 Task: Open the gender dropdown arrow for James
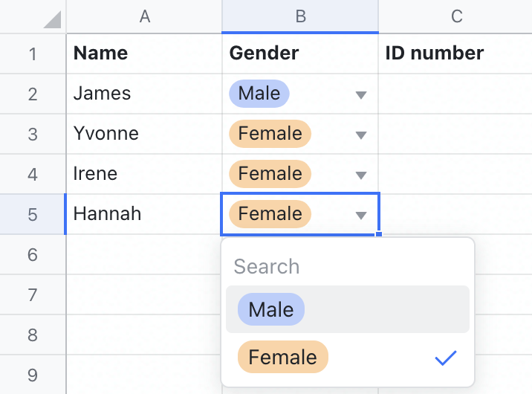[x=361, y=95]
